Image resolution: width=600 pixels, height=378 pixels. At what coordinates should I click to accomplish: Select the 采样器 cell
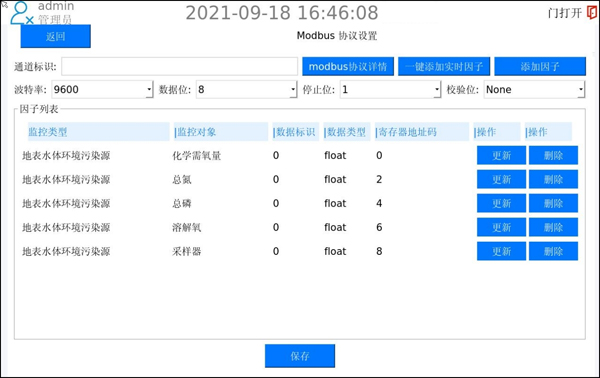(187, 251)
